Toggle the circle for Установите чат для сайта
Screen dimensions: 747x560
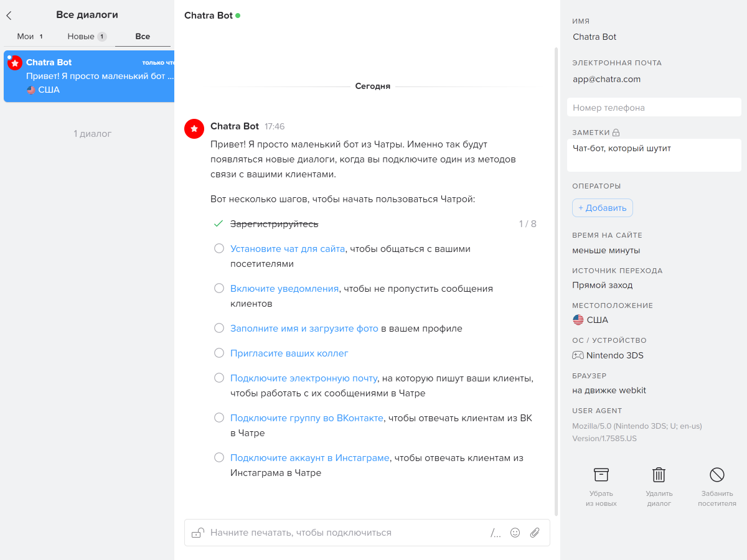point(219,248)
